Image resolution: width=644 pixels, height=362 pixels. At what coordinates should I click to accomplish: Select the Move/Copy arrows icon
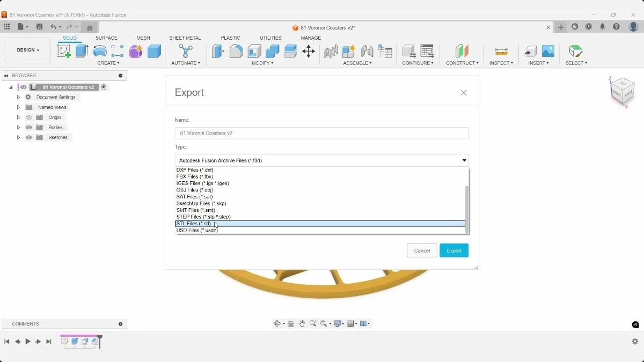pyautogui.click(x=308, y=51)
